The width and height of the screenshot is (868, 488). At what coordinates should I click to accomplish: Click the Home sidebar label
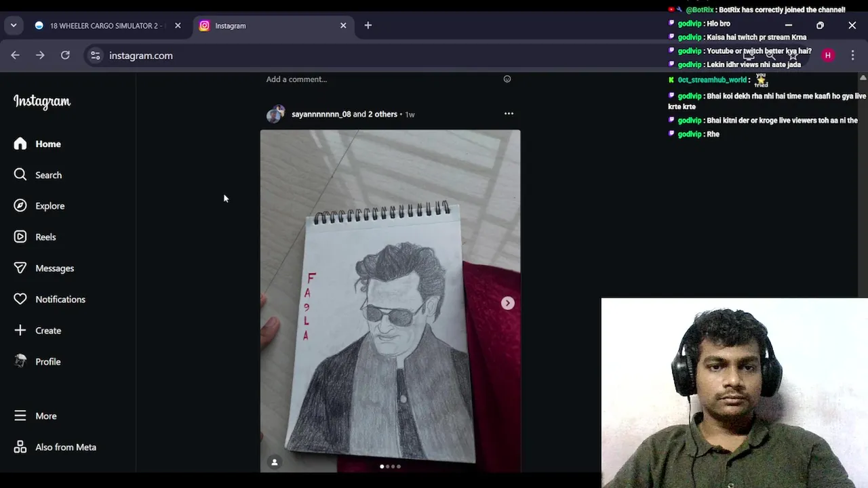(x=48, y=144)
